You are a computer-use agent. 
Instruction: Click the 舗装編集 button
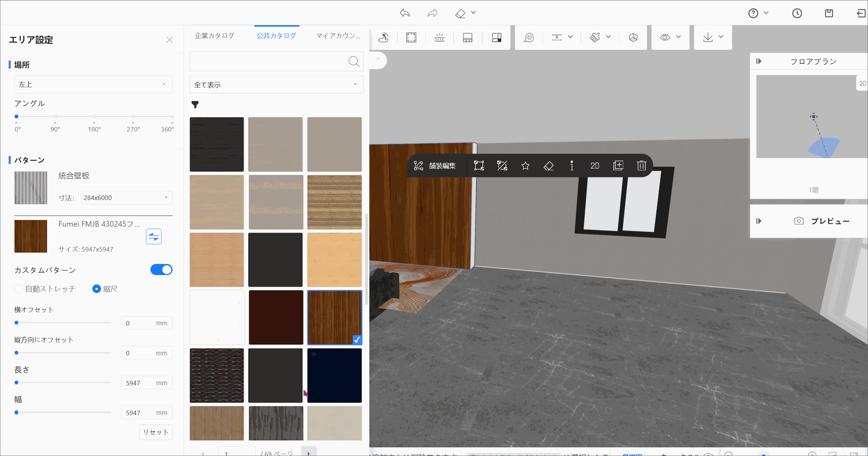coord(435,166)
